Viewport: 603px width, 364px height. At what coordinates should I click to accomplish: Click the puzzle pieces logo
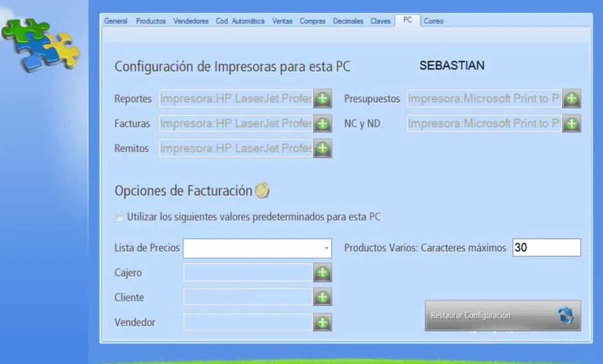[x=41, y=45]
